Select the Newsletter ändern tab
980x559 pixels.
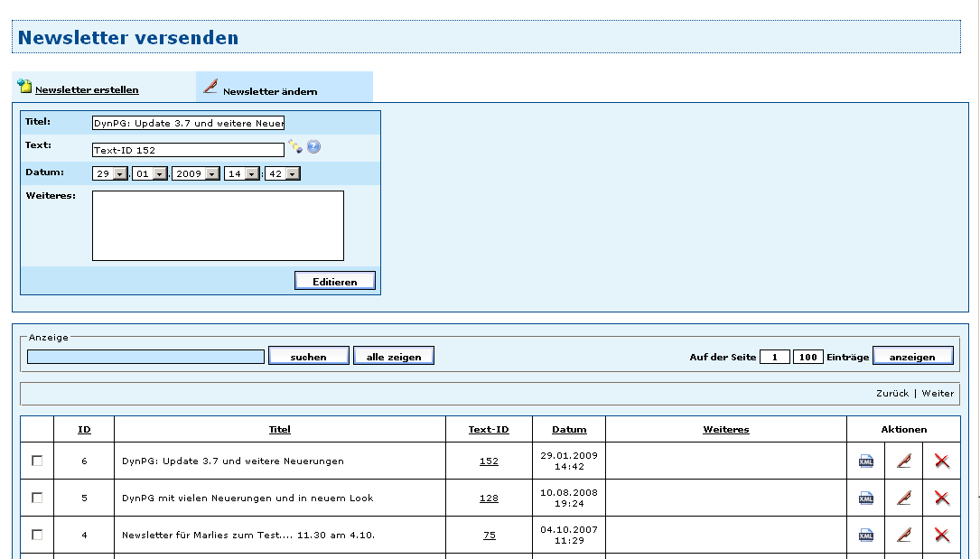coord(269,91)
